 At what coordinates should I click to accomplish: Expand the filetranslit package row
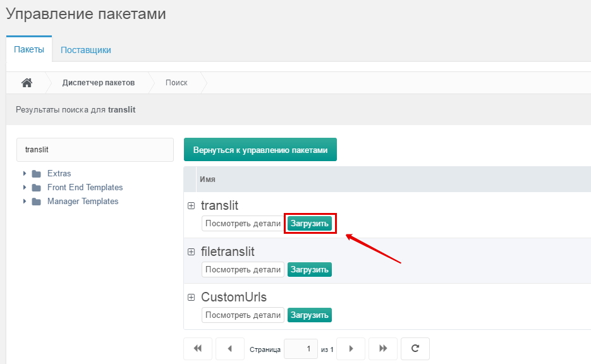pyautogui.click(x=191, y=252)
